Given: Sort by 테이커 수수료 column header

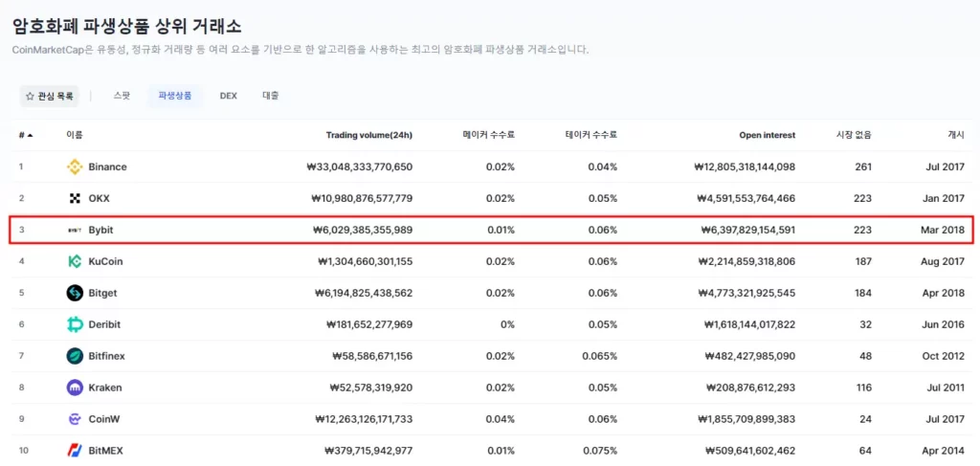Looking at the screenshot, I should (x=590, y=135).
